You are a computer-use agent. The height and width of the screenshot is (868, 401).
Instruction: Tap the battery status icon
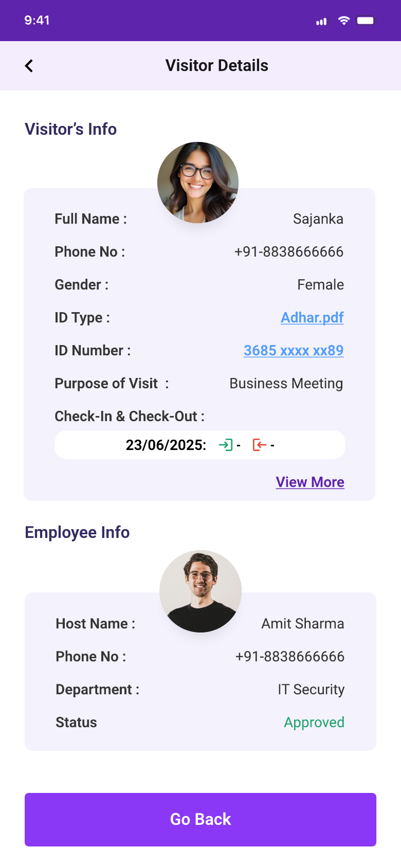tap(366, 21)
